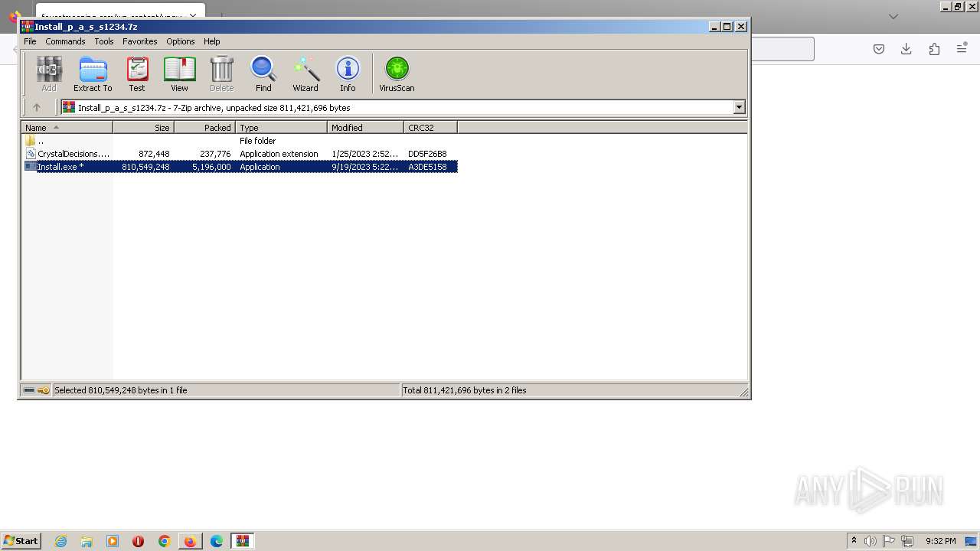This screenshot has width=980, height=551.
Task: Click the Delete trash can icon
Action: pyautogui.click(x=221, y=74)
